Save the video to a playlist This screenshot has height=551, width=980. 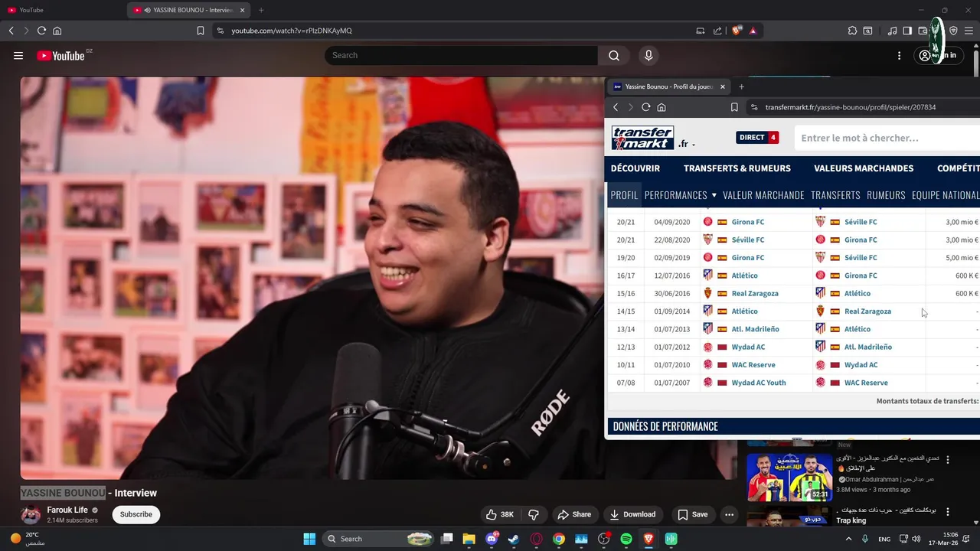[692, 514]
